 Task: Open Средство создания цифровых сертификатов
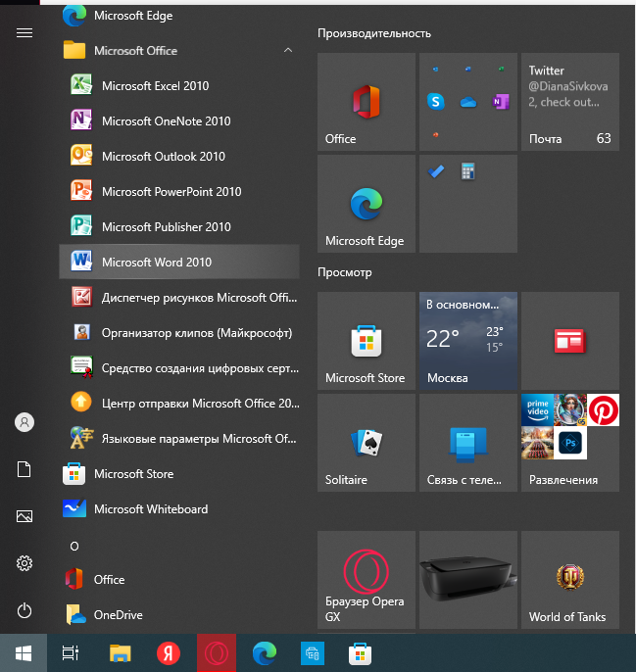[x=179, y=367]
